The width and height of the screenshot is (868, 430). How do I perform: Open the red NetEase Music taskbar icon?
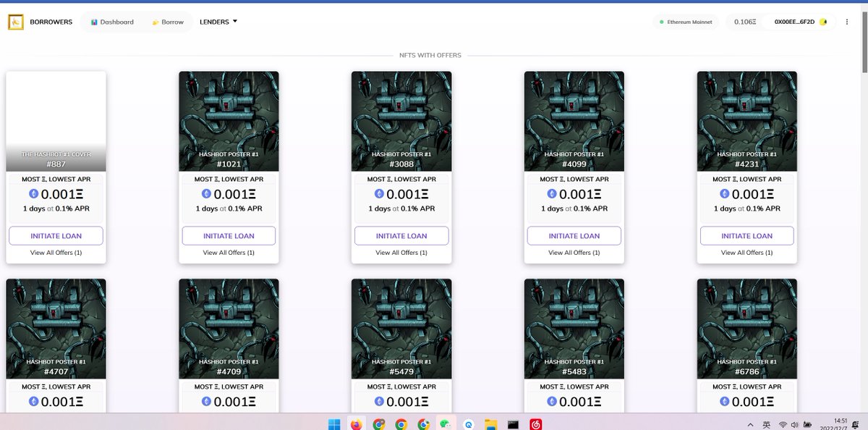click(535, 424)
